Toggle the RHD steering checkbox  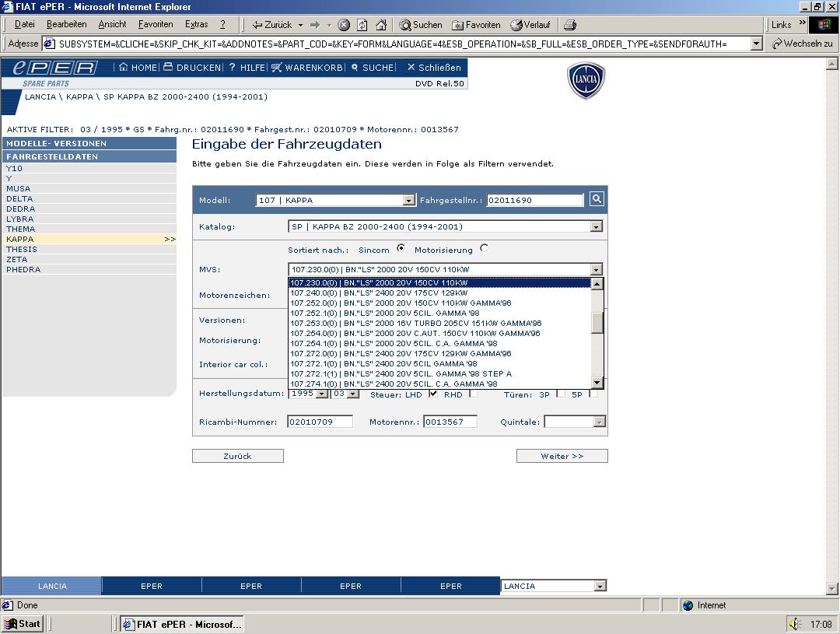coord(474,394)
